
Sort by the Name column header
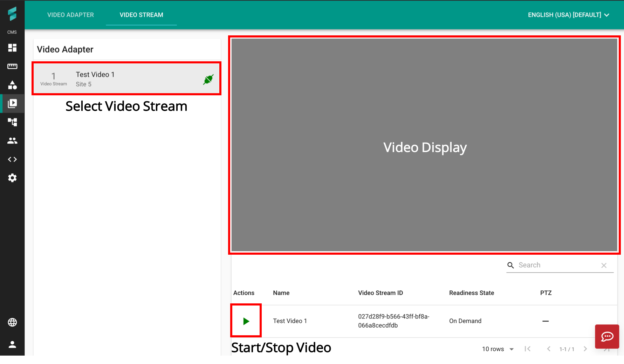click(x=281, y=293)
